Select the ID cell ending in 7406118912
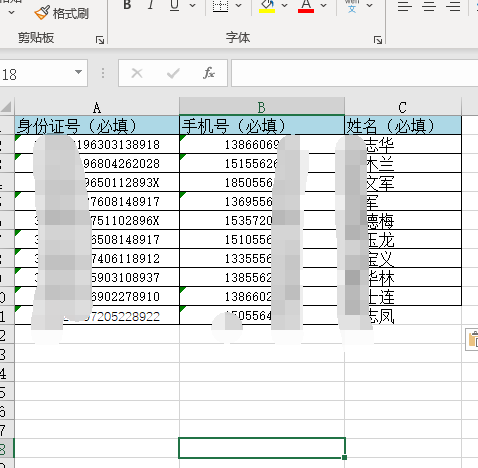 pos(97,258)
